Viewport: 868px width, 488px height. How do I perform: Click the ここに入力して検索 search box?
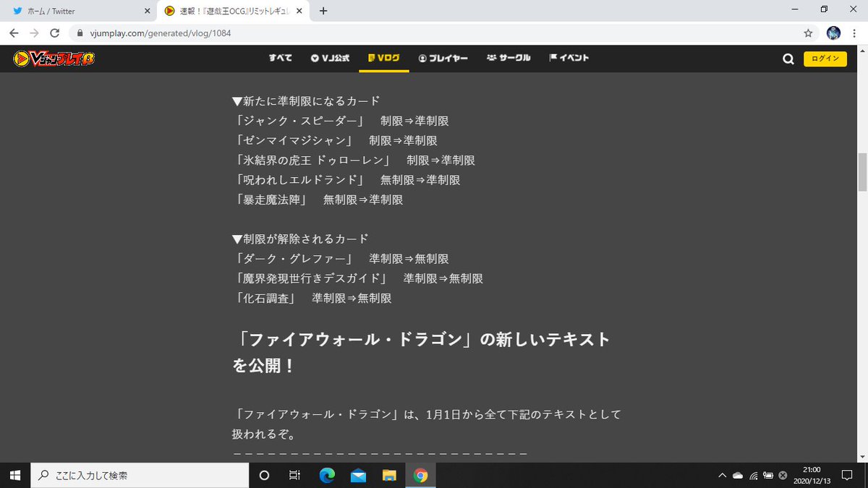tap(140, 475)
